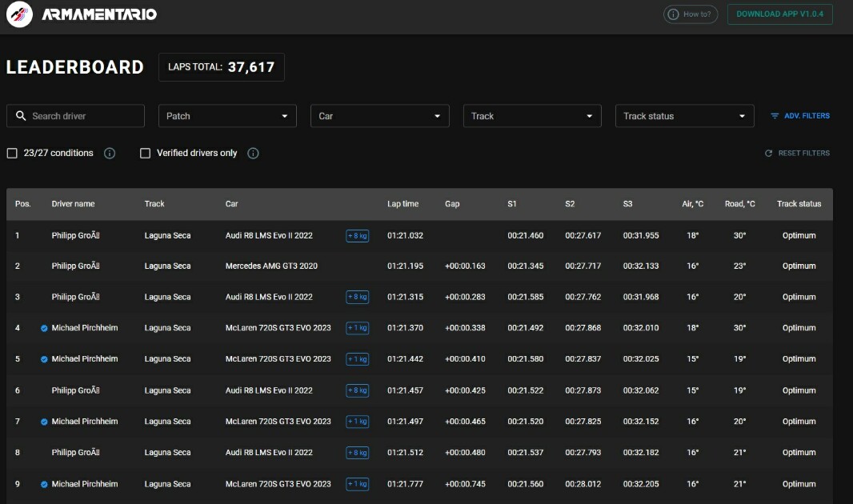
Task: Click Download App V1.0.4 button
Action: coord(779,14)
